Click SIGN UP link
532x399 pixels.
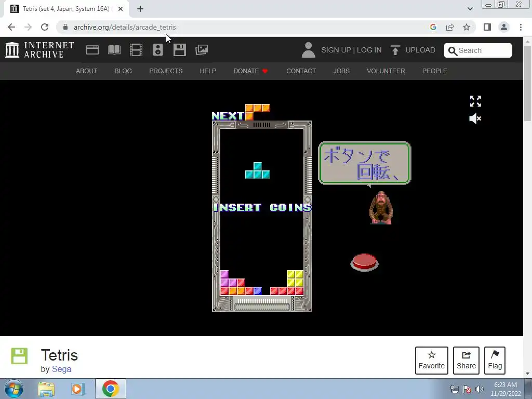[336, 50]
